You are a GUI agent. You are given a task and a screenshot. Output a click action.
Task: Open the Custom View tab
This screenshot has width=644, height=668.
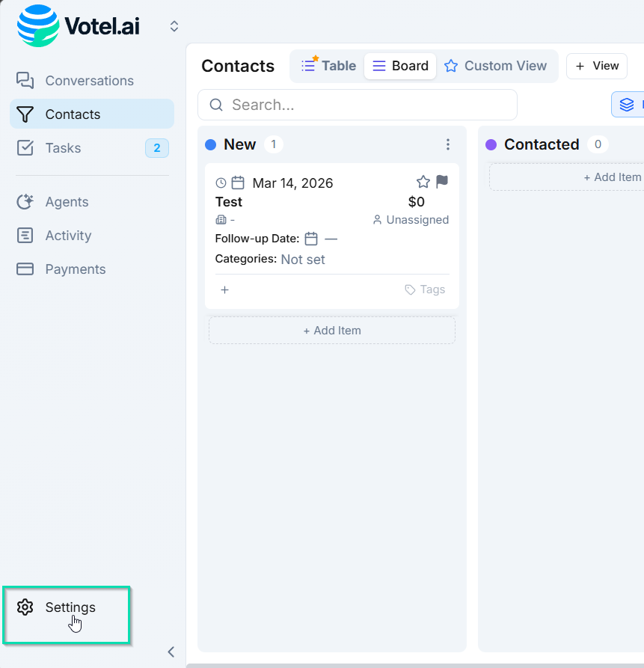[x=496, y=66]
